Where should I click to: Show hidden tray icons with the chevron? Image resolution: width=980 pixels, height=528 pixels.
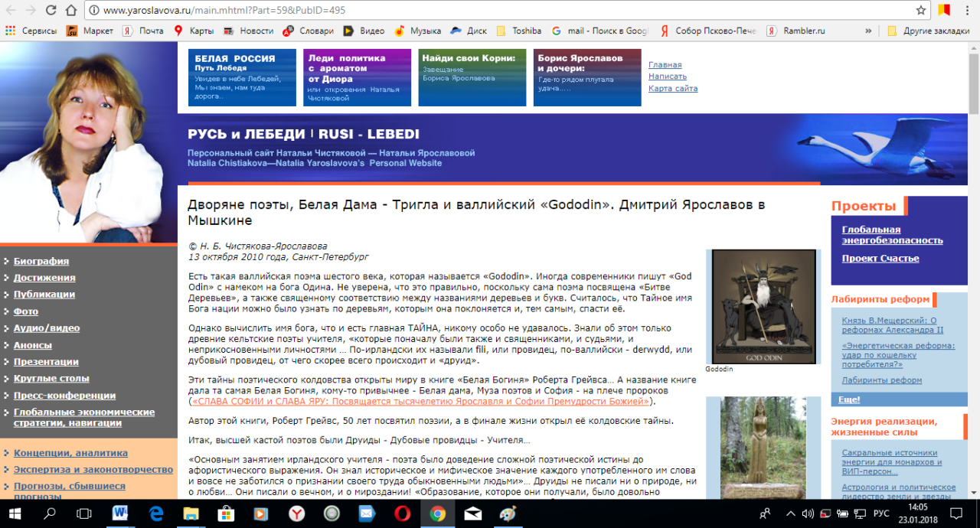790,513
